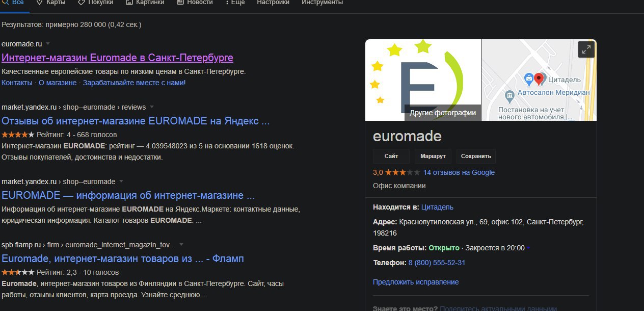This screenshot has width=644, height=311.
Task: Click the Офис компании category text
Action: 399,186
